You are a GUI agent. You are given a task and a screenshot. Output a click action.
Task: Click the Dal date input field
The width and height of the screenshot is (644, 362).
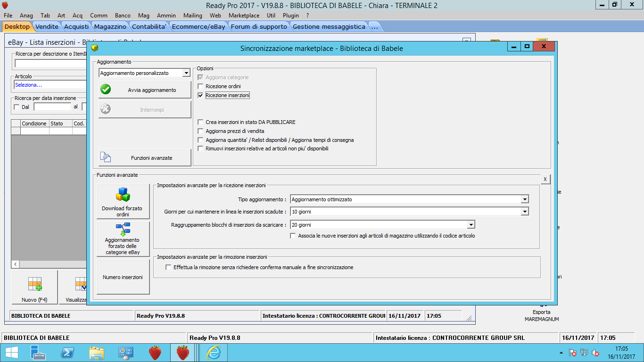coord(52,107)
